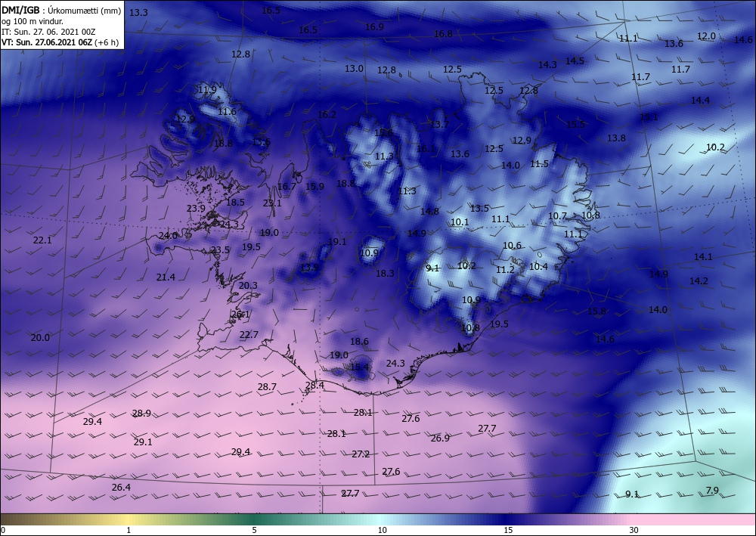Screen dimensions: 756x536
Task: Click the map value 10.6
Action: pyautogui.click(x=512, y=246)
